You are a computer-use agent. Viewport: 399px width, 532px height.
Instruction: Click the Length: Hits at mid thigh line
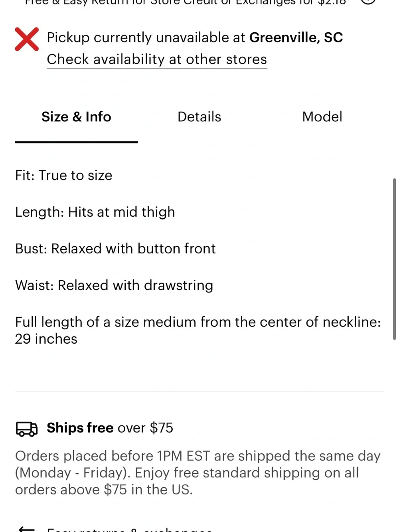[x=95, y=212]
